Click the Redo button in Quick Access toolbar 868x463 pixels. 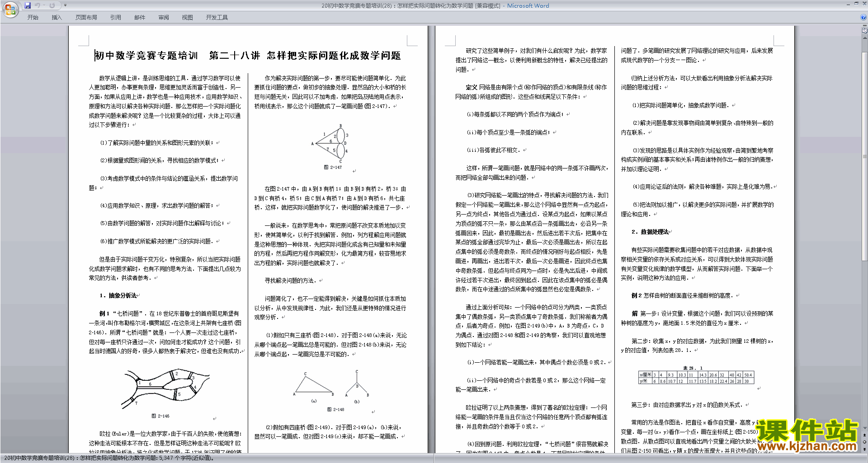[52, 5]
